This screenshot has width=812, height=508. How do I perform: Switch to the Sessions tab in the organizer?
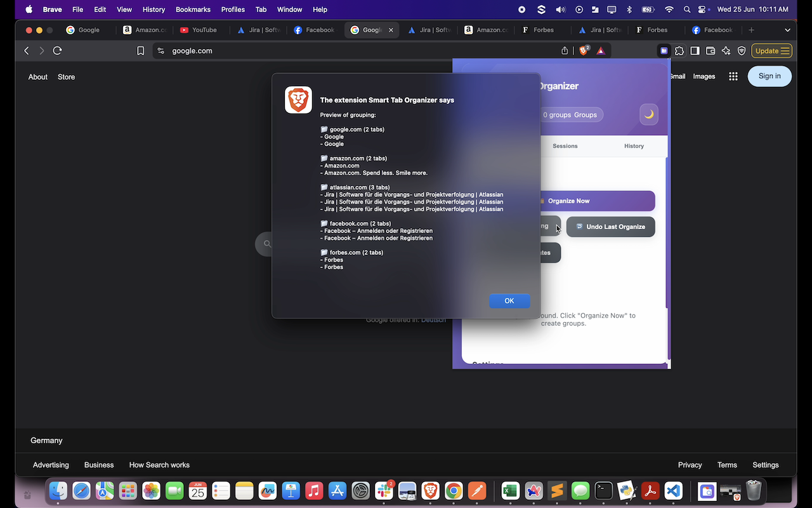[x=565, y=146]
